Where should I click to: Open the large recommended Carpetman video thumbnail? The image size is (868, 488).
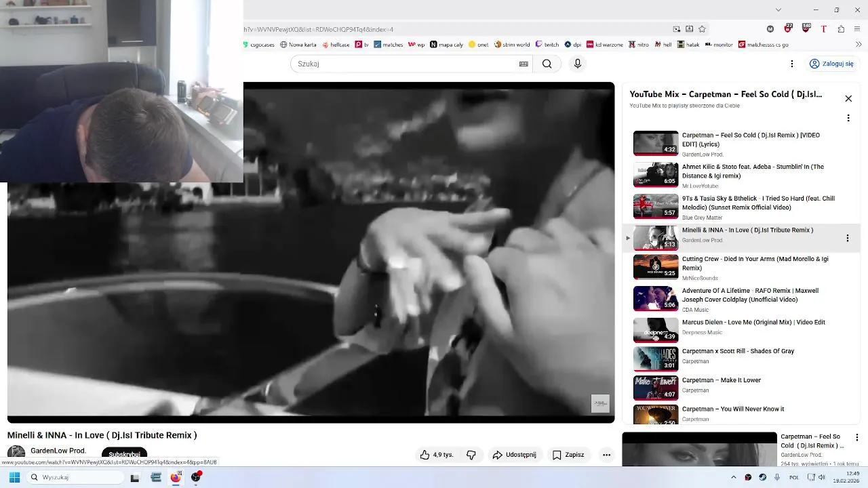699,449
